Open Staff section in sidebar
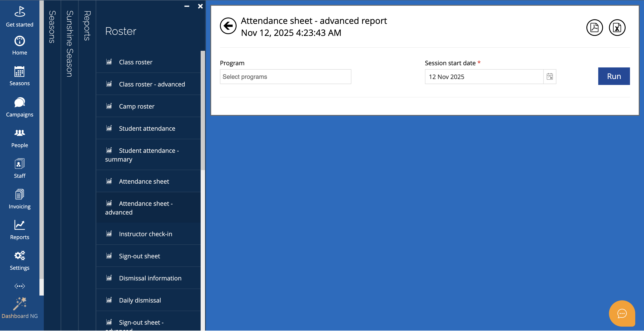The image size is (644, 331). [x=19, y=169]
